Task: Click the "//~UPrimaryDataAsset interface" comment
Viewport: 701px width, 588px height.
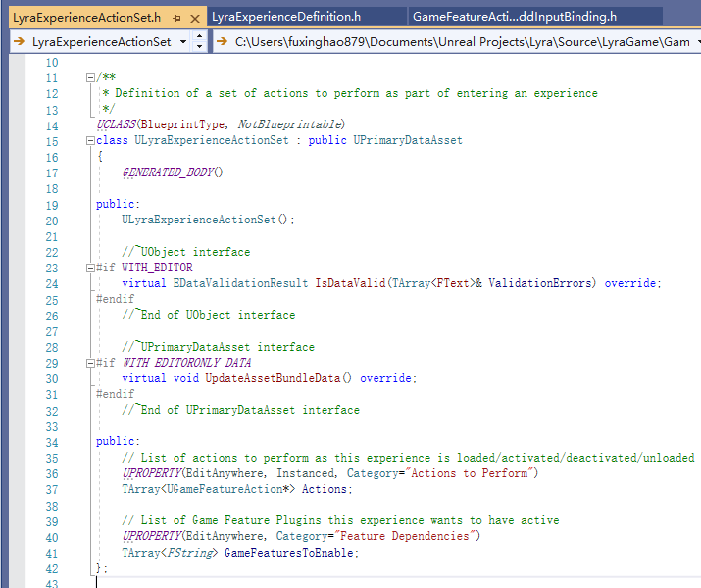Action: click(219, 347)
